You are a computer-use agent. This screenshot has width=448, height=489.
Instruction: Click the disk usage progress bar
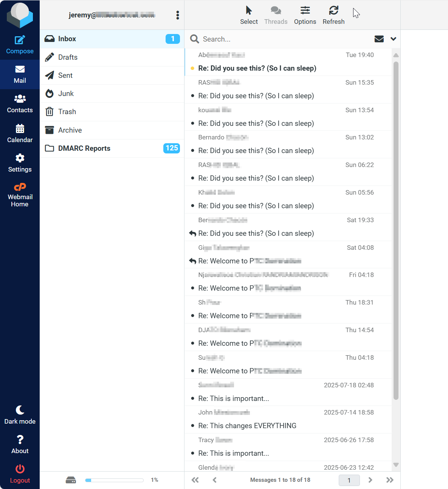[114, 480]
